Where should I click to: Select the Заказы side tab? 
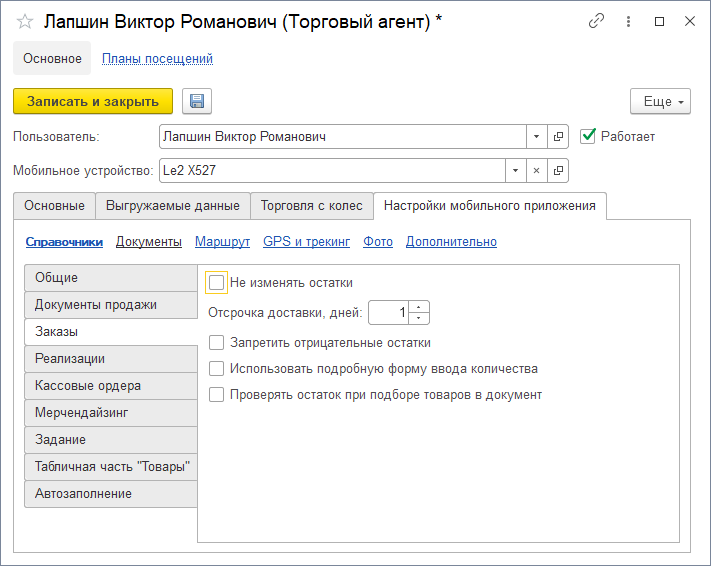point(111,332)
